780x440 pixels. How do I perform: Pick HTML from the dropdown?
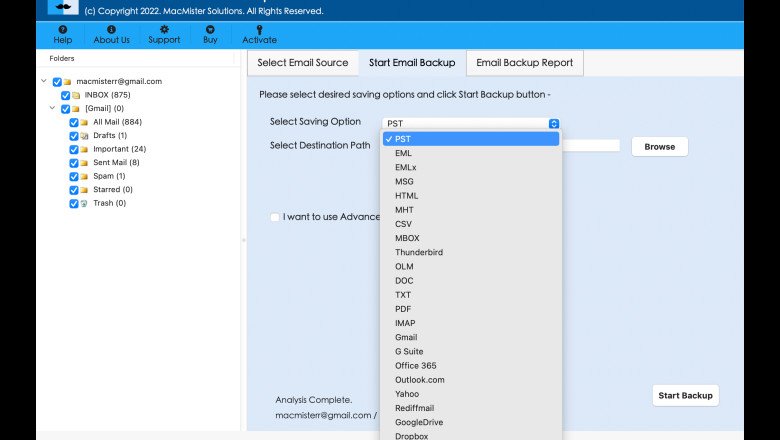pos(471,196)
